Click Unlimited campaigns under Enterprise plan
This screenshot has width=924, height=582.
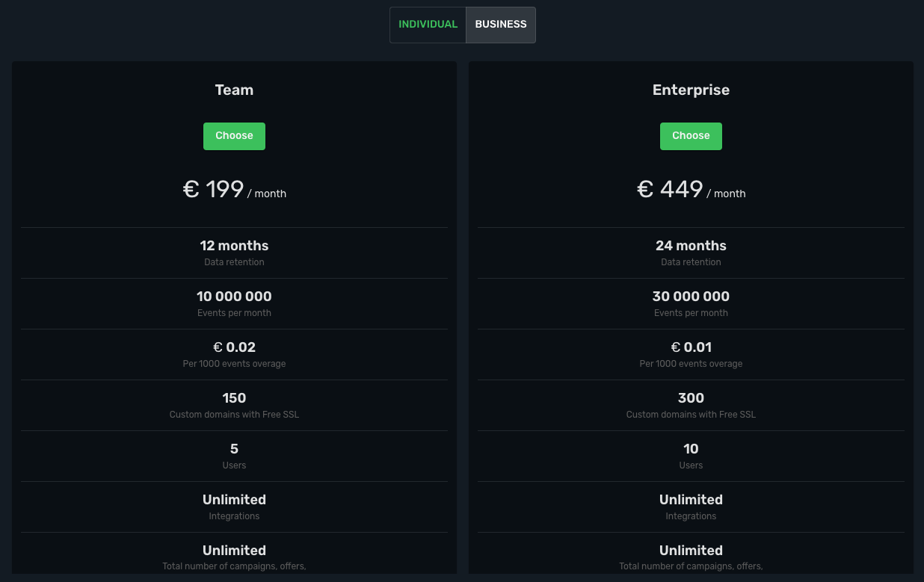tap(691, 550)
